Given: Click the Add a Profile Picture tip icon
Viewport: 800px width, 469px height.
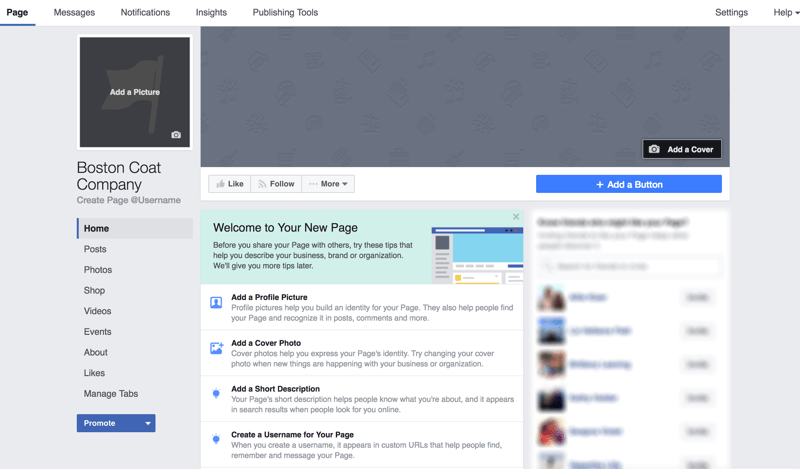Looking at the screenshot, I should (x=216, y=303).
